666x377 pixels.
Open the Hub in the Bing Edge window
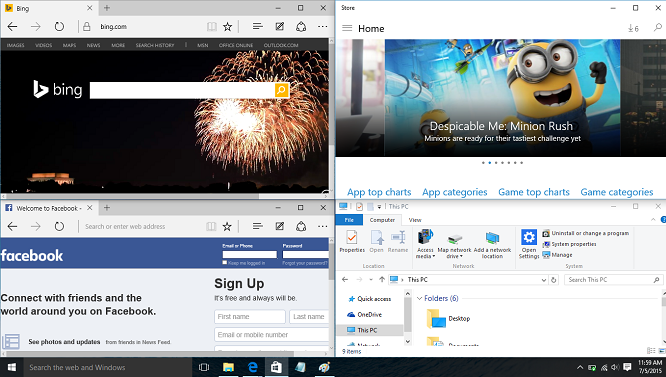click(x=257, y=27)
